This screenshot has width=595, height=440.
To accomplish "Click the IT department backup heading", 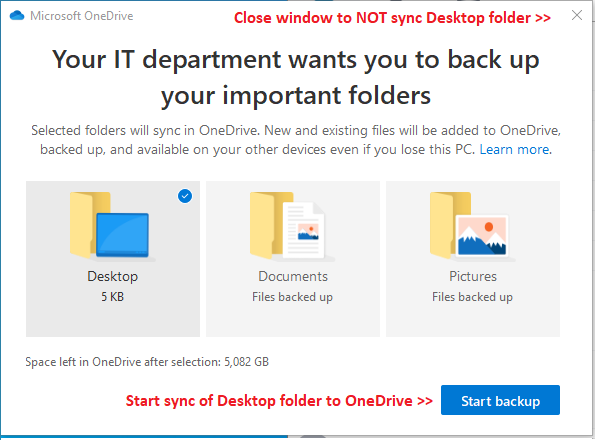I will (x=296, y=77).
